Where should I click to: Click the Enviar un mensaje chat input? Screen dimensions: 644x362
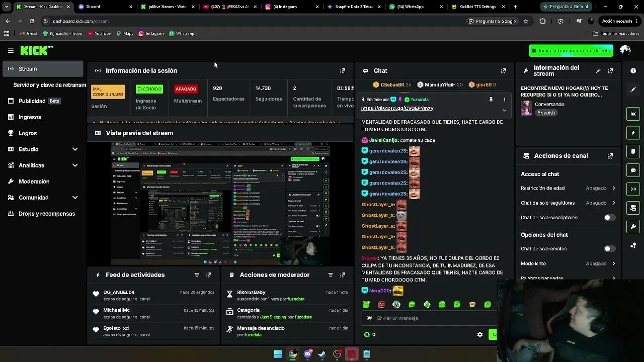coord(429,318)
